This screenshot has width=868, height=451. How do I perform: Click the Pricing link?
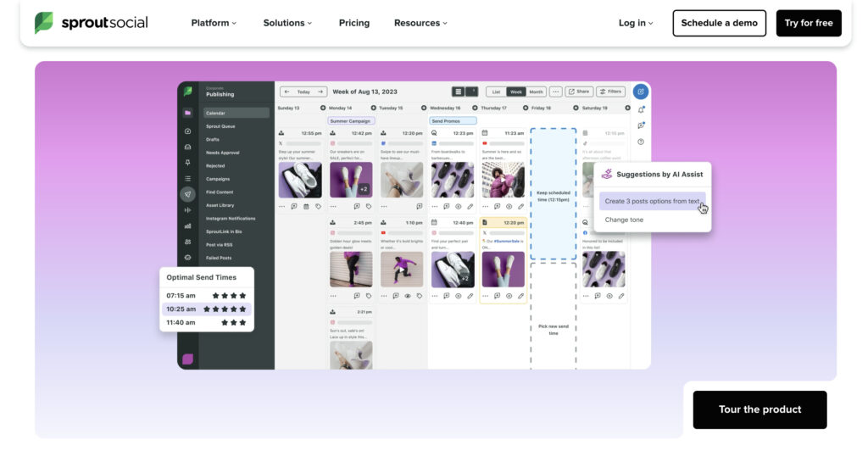354,23
